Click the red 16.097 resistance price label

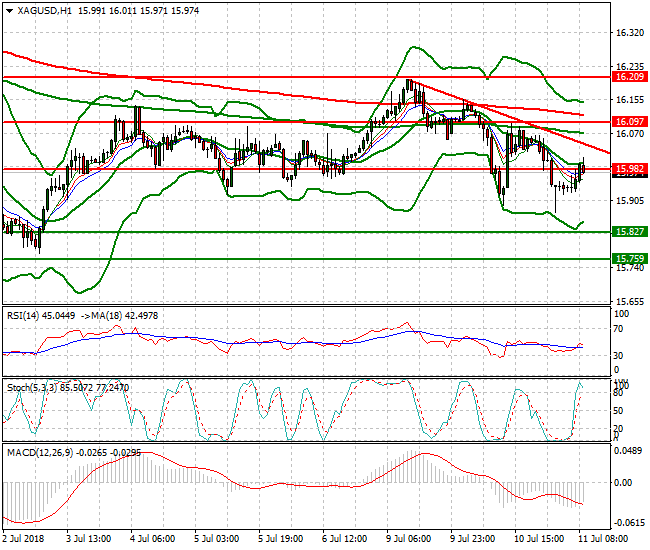coord(629,122)
